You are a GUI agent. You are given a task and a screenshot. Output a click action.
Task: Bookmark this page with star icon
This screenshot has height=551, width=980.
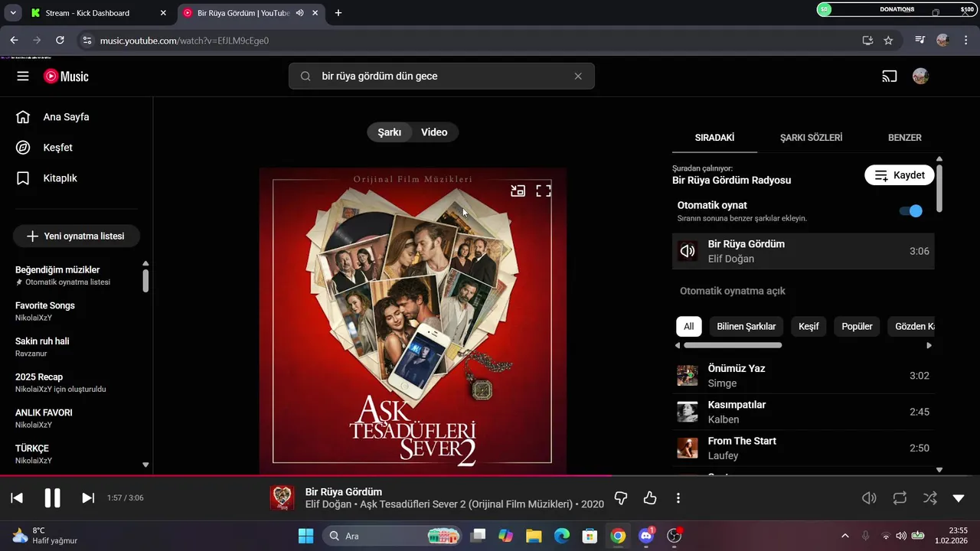[888, 41]
